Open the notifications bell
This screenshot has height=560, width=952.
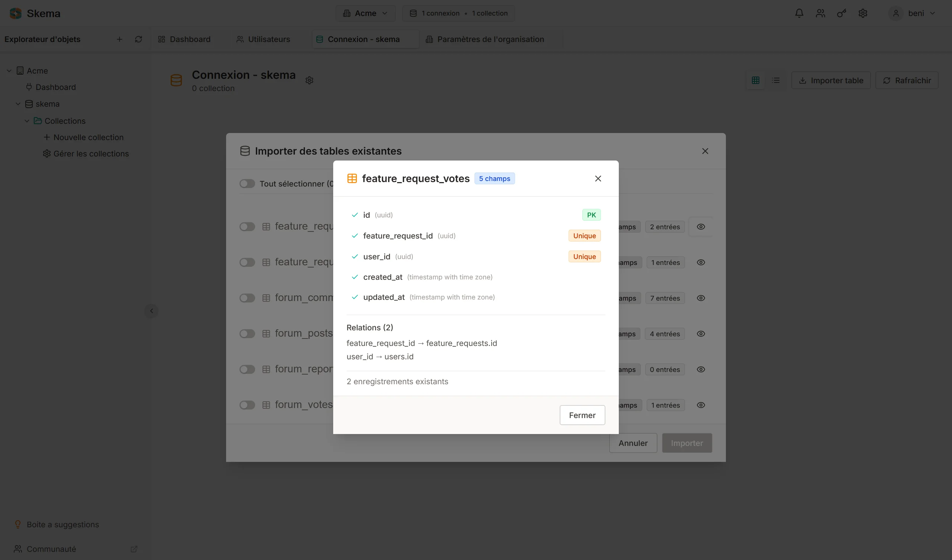799,13
